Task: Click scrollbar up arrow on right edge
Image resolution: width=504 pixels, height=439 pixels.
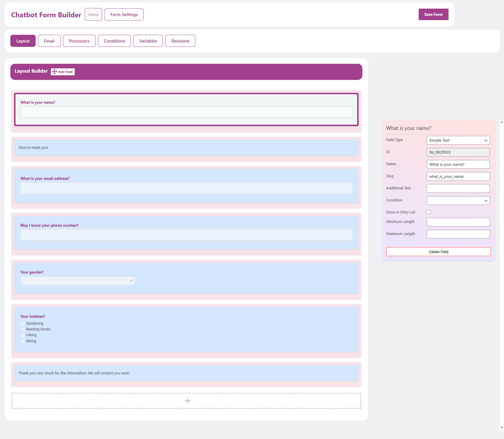Action: (x=502, y=122)
